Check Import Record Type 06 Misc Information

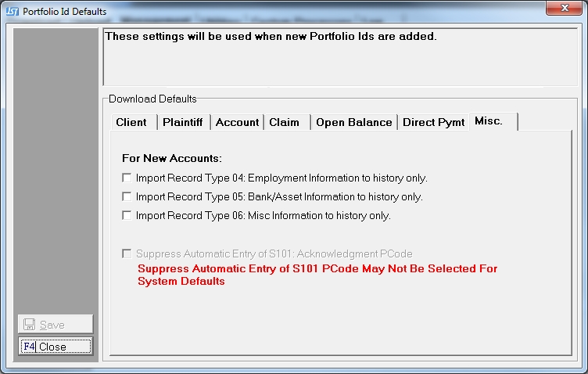(x=127, y=215)
